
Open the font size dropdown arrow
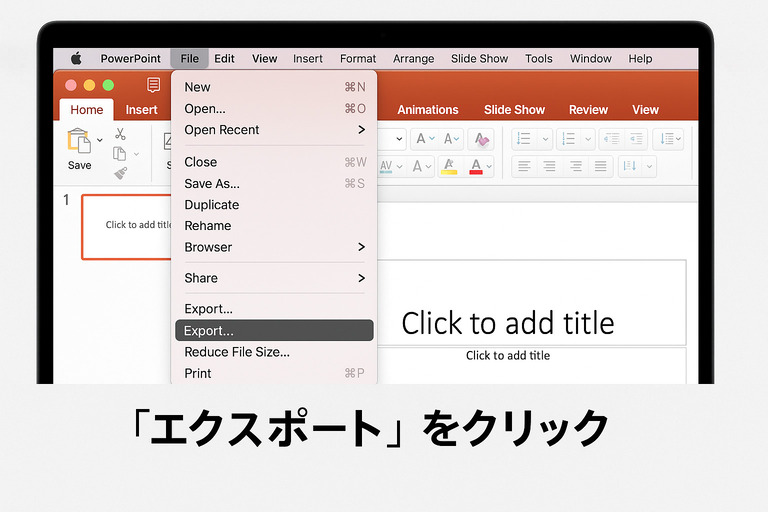[399, 139]
